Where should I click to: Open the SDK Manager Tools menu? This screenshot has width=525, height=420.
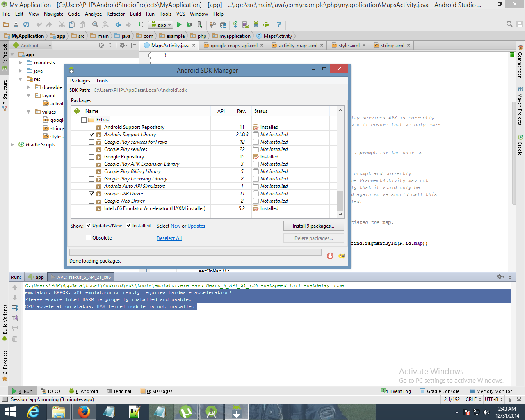pos(102,81)
